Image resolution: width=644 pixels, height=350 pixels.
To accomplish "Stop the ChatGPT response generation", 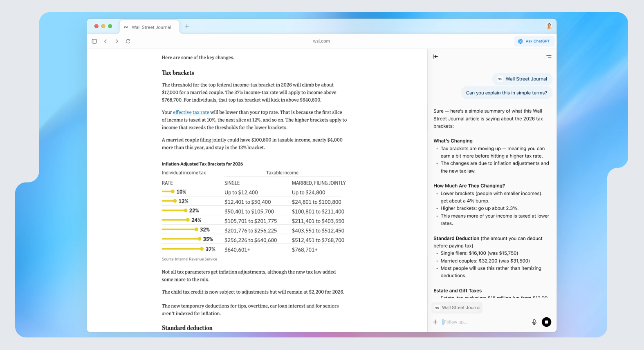I will coord(546,322).
